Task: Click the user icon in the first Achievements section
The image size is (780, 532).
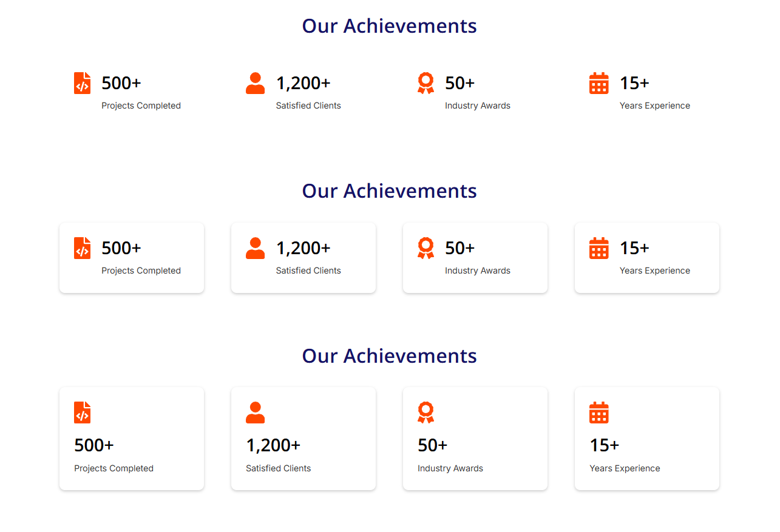Action: tap(255, 83)
